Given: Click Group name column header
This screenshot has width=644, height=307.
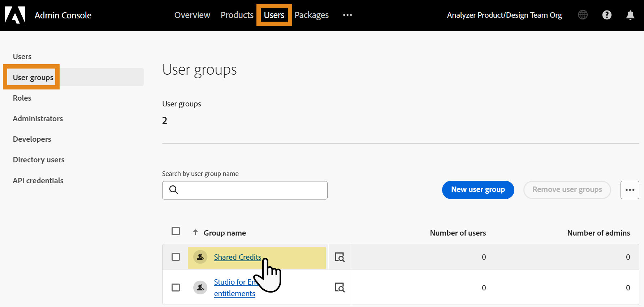Looking at the screenshot, I should [x=225, y=233].
